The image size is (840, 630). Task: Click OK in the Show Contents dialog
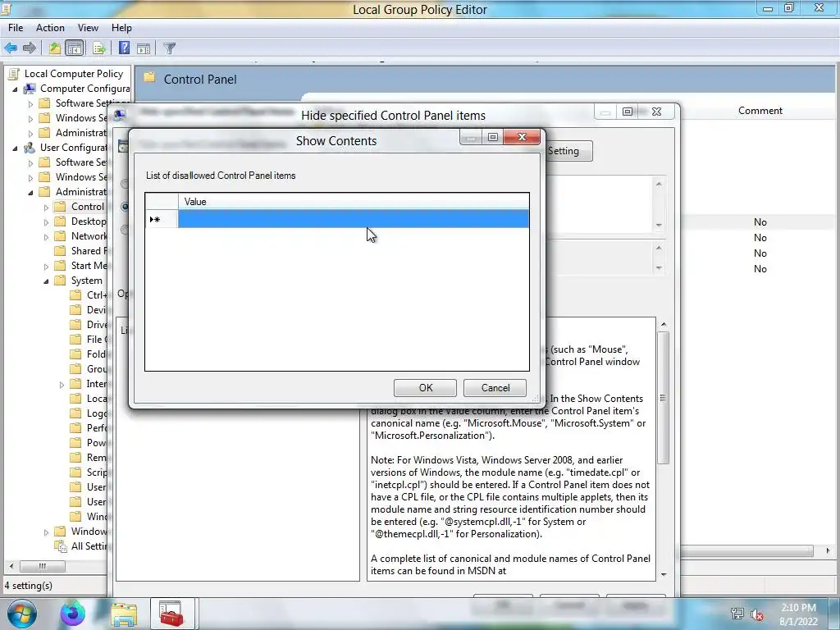click(x=426, y=388)
